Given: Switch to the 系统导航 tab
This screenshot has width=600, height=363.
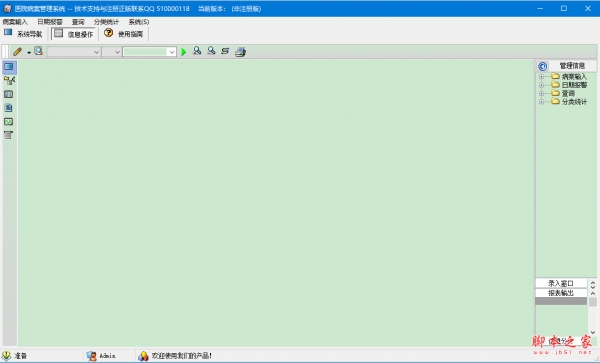Looking at the screenshot, I should pyautogui.click(x=24, y=34).
